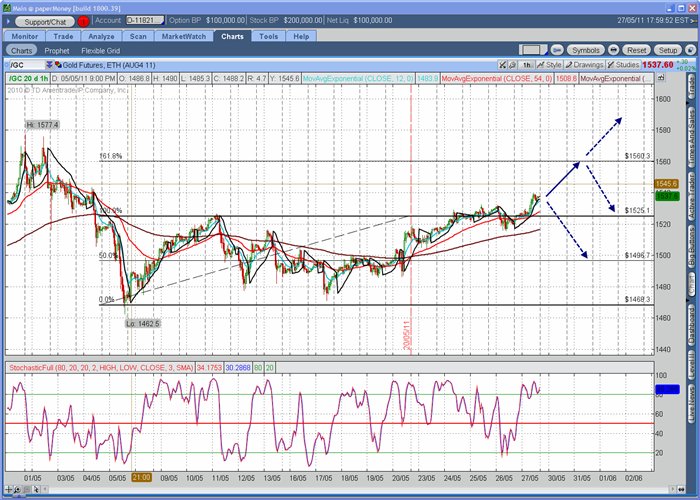Click the pointer cursor icon at bottom-left
The width and height of the screenshot is (700, 500).
click(x=36, y=490)
